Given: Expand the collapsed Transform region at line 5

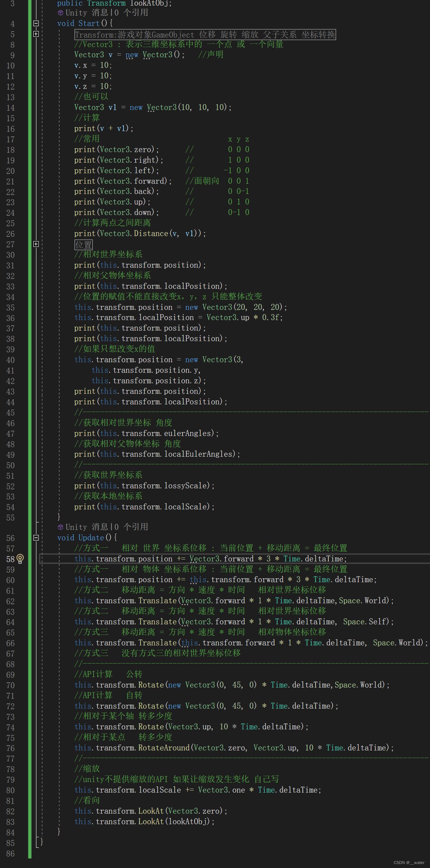Looking at the screenshot, I should pyautogui.click(x=36, y=34).
